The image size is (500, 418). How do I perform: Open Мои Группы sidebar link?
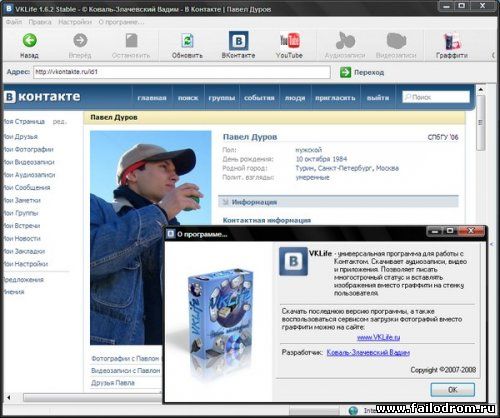21,213
